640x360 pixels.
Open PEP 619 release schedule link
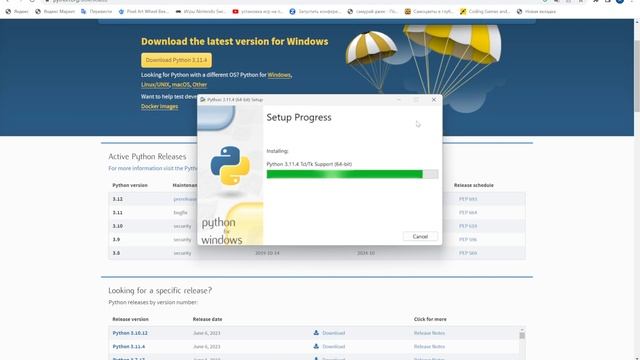(x=468, y=226)
